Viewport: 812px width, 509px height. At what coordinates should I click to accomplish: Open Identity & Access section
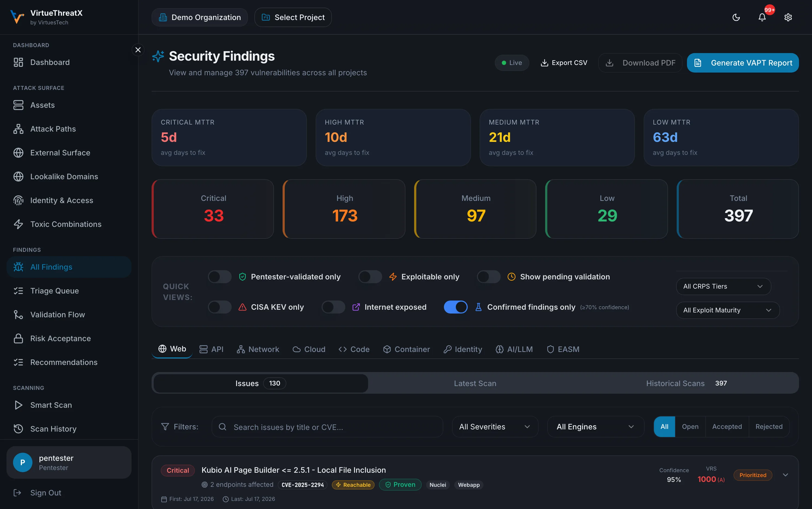pos(69,200)
